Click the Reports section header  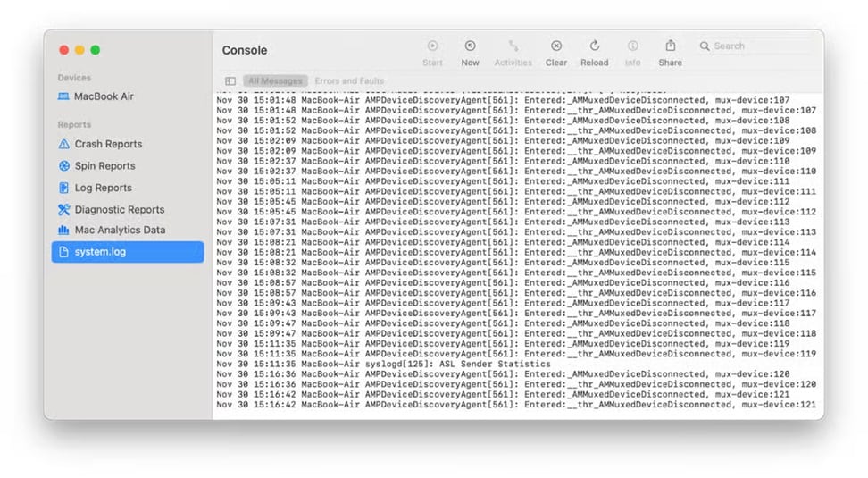[74, 124]
